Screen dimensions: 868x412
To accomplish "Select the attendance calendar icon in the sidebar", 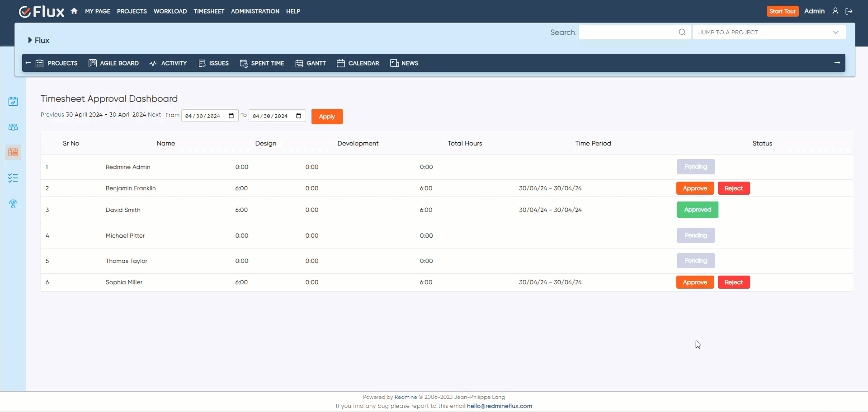I will tap(13, 101).
